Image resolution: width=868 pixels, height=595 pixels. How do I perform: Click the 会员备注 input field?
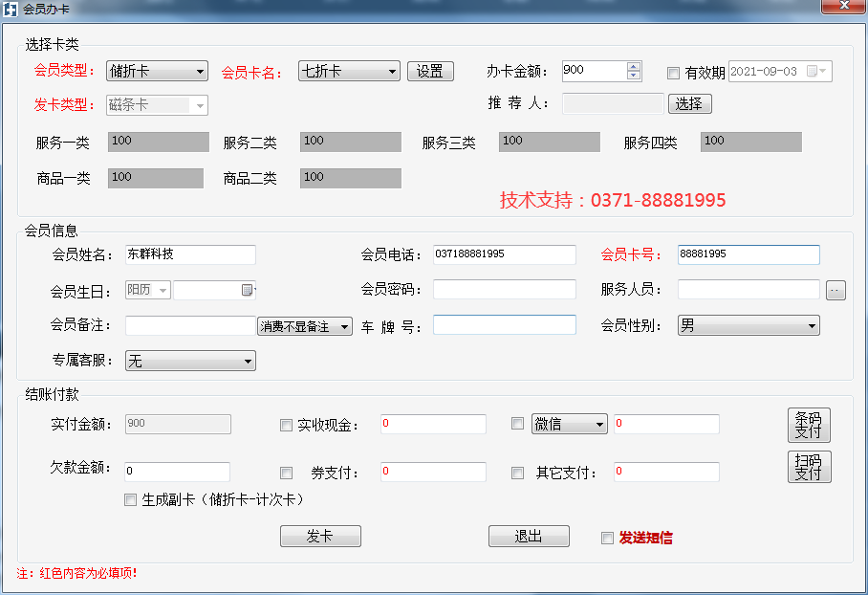click(190, 326)
